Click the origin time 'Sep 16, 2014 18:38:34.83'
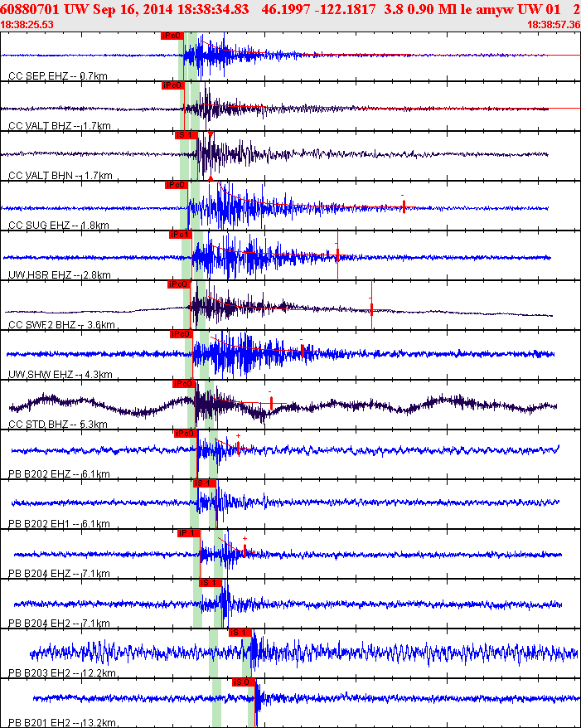This screenshot has height=728, width=581. tap(168, 10)
